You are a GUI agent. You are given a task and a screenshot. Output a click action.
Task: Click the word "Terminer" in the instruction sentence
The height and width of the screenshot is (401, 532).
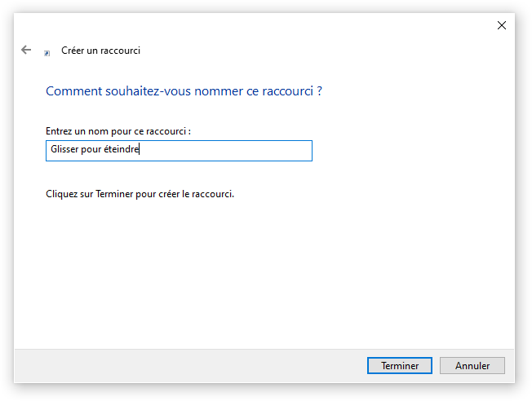(x=114, y=194)
